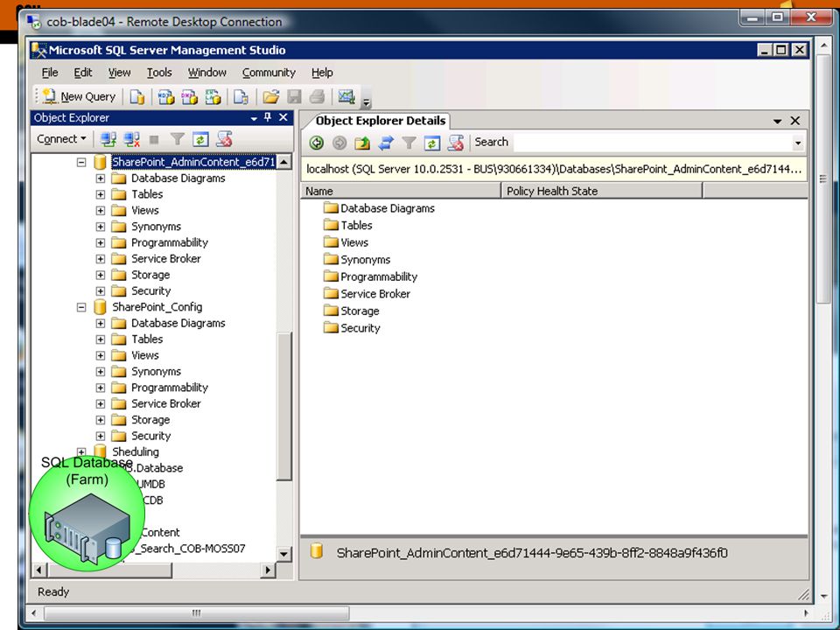The height and width of the screenshot is (630, 840).
Task: Click Filter funnel in Details toolbar
Action: tap(409, 143)
